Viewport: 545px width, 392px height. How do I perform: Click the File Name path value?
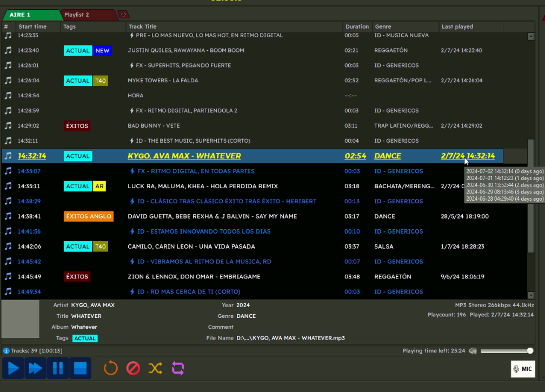pos(290,338)
